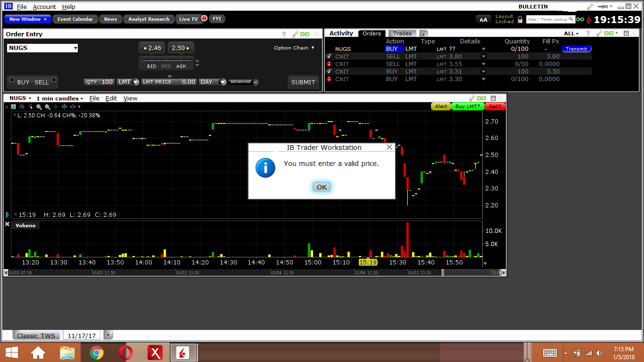644x362 pixels.
Task: Click the red status icon on CNIT BUY 3.30 row
Action: (329, 79)
